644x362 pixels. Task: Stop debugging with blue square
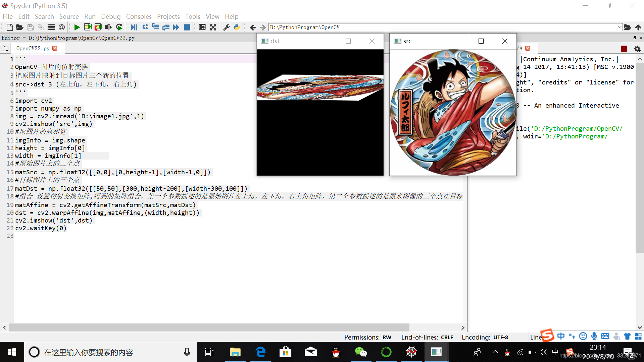(187, 27)
